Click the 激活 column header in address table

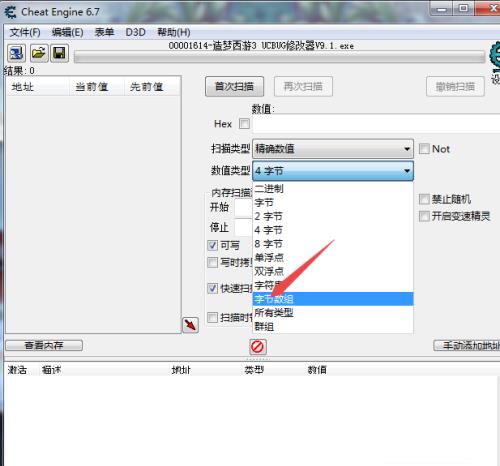point(17,370)
